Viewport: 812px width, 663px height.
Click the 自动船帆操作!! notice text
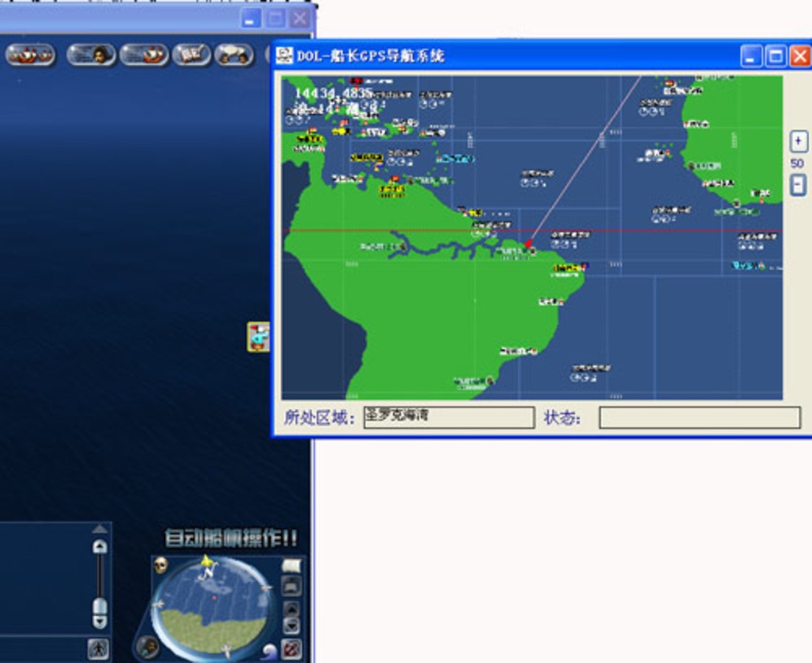coord(231,538)
